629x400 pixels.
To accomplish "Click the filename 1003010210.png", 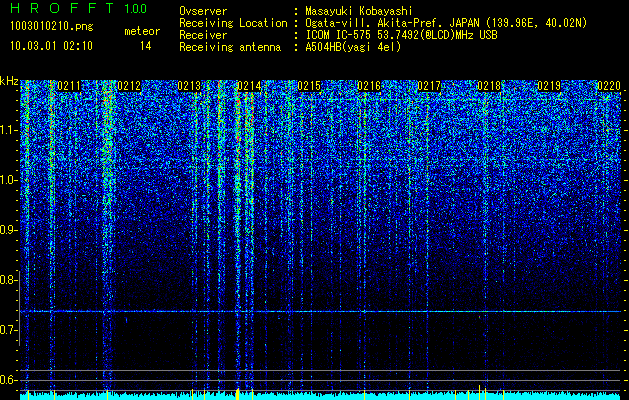I will click(52, 27).
